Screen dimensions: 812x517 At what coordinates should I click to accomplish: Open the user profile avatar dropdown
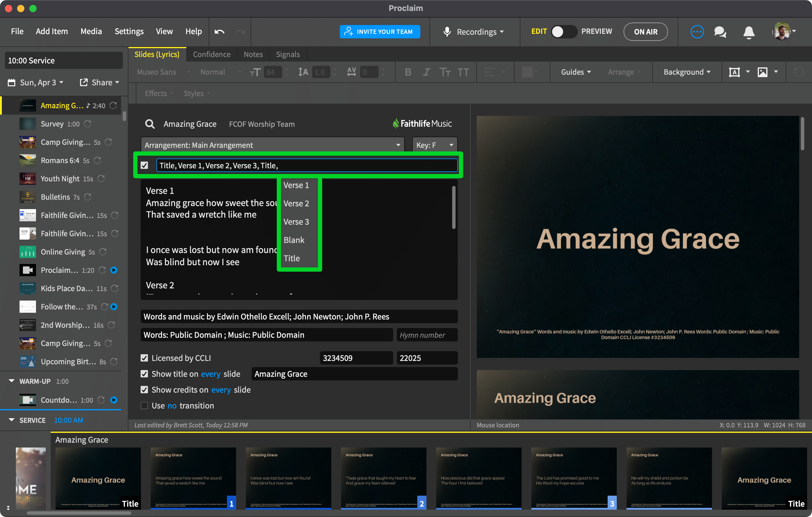[x=784, y=31]
